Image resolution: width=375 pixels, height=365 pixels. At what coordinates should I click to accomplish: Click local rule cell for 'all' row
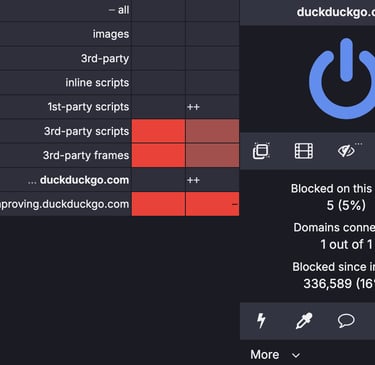(x=212, y=10)
